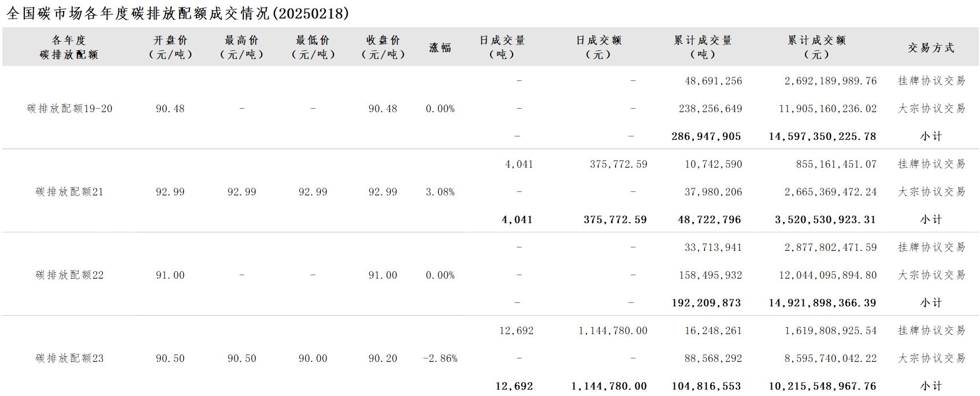The image size is (980, 396).
Task: Click daily turnover 1,144,780.00 in the listed-trading (挂牌协议交易) row
Action: coord(613,331)
